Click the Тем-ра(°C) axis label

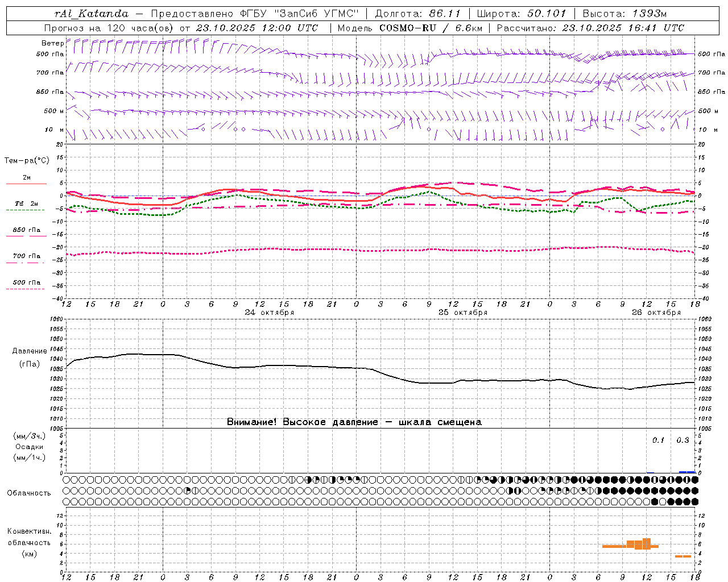point(27,161)
